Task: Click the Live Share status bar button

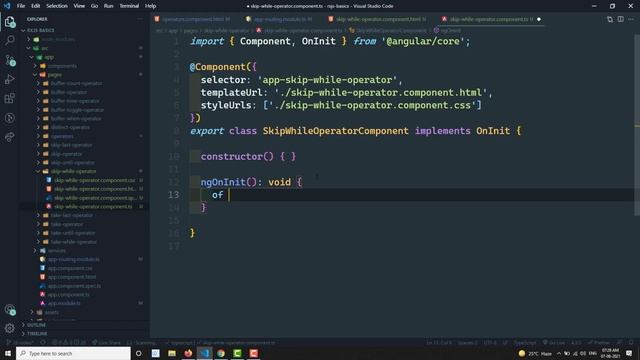Action: [107, 343]
